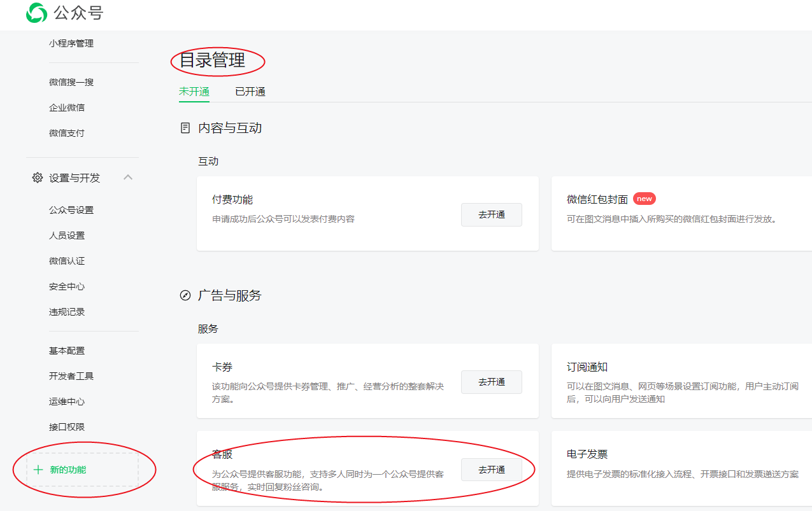Open 安全中心 in the sidebar
The height and width of the screenshot is (511, 812).
click(67, 286)
